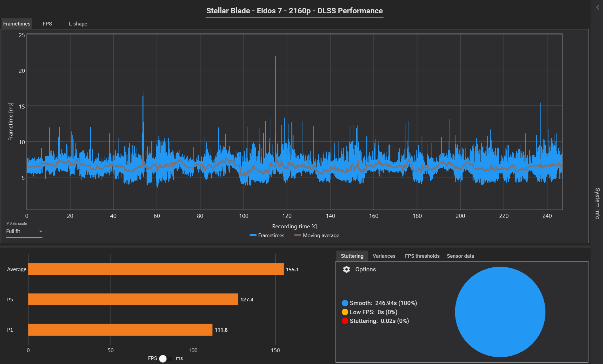Show the FPS thresholds tab
The height and width of the screenshot is (364, 603).
[422, 256]
